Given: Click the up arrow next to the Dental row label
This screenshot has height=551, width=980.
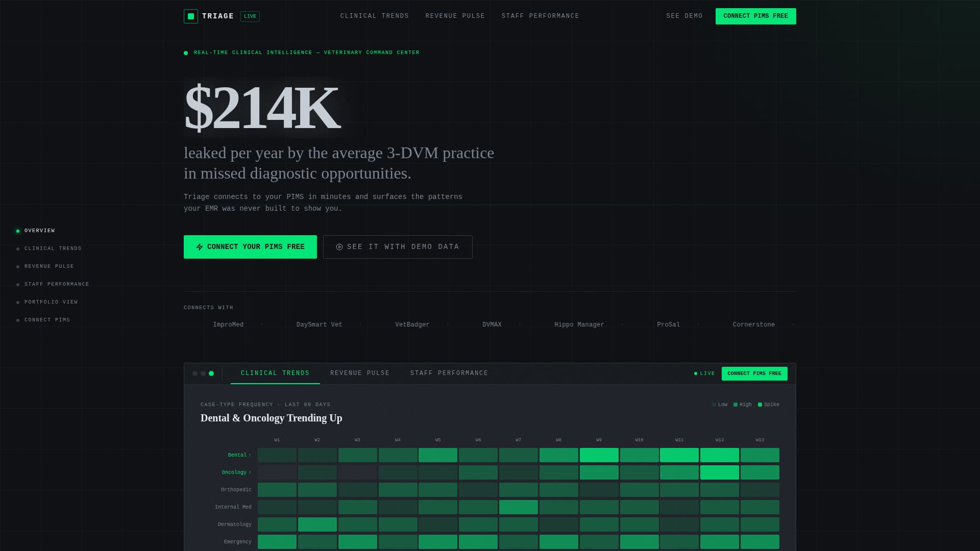Looking at the screenshot, I should pyautogui.click(x=250, y=455).
